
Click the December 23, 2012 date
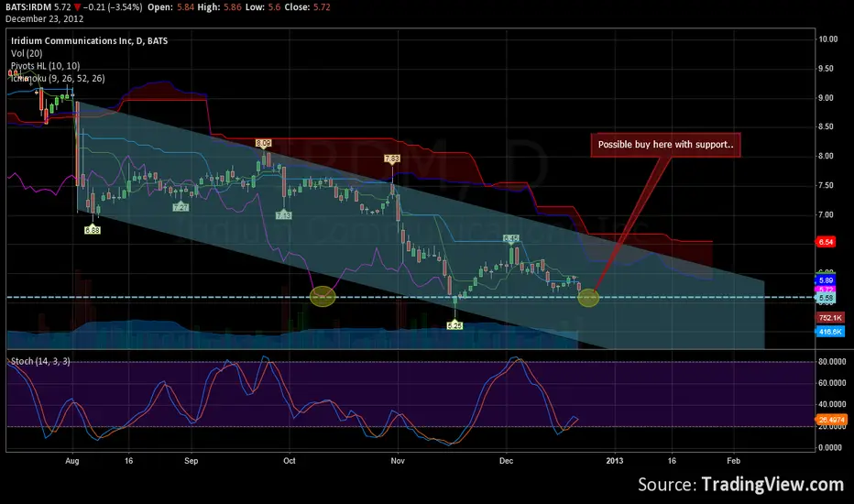(45, 18)
